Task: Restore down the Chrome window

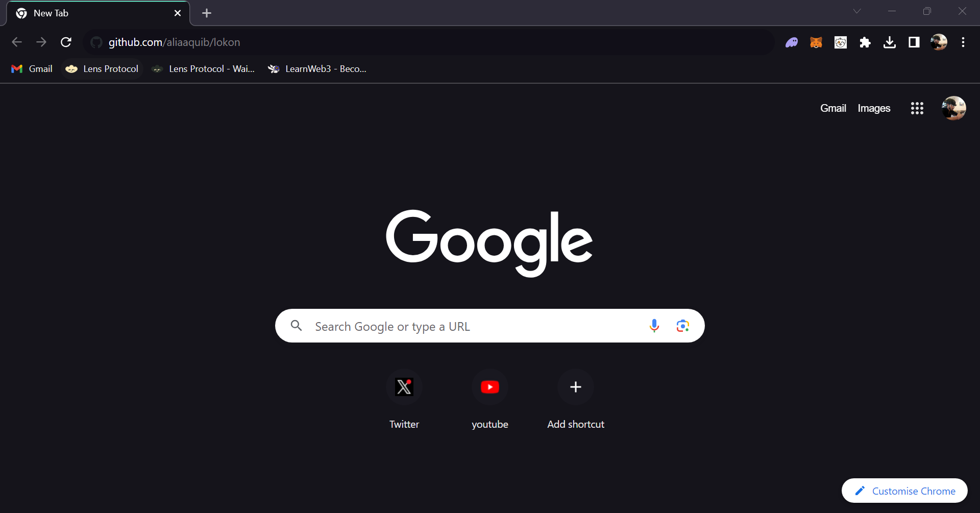Action: click(x=927, y=11)
